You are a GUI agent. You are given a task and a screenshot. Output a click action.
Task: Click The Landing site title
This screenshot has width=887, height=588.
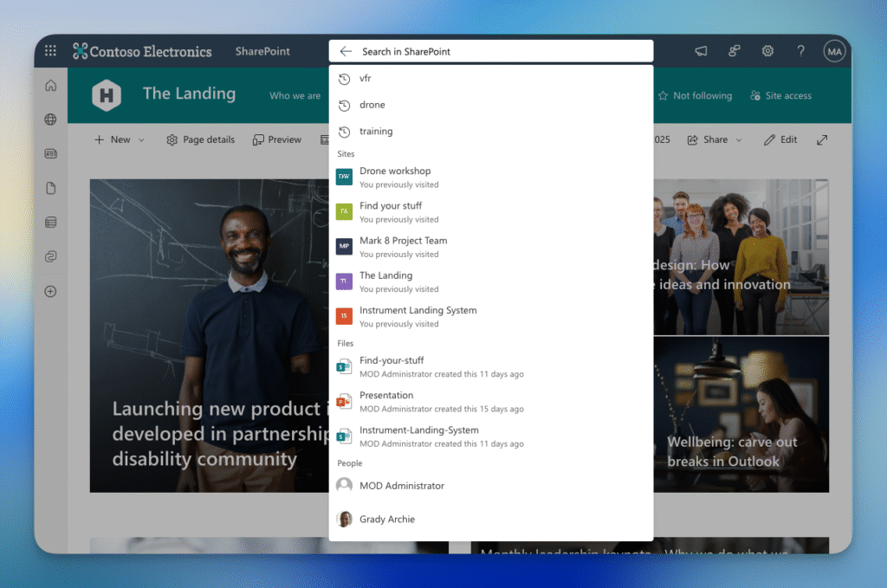tap(189, 94)
